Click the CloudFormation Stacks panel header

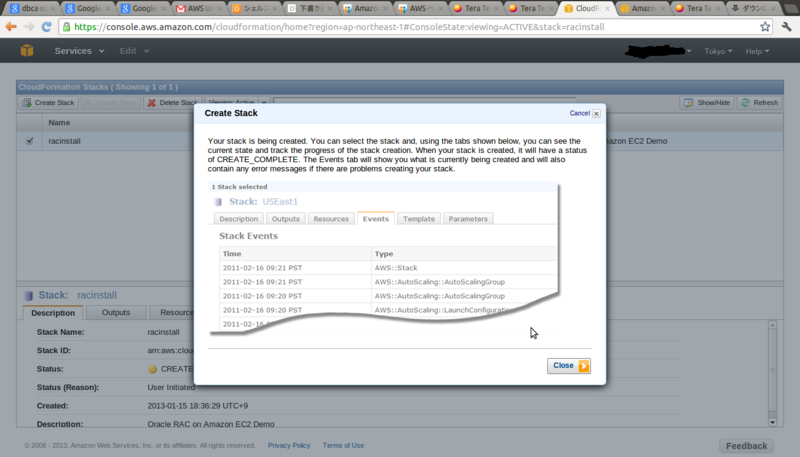pos(399,87)
